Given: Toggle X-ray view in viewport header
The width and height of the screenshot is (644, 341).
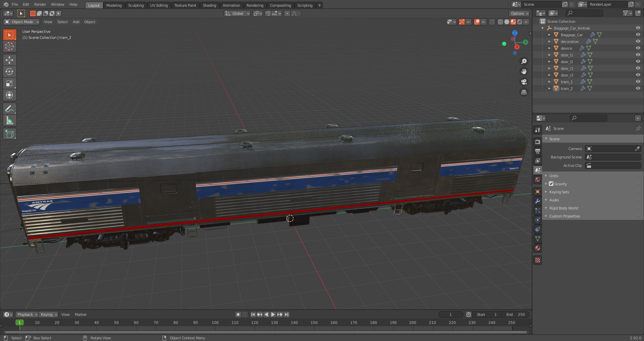Looking at the screenshot, I should [x=492, y=22].
